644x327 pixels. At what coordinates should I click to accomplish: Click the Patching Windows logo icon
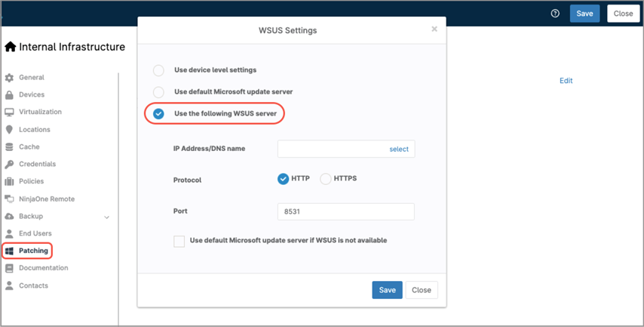point(9,251)
